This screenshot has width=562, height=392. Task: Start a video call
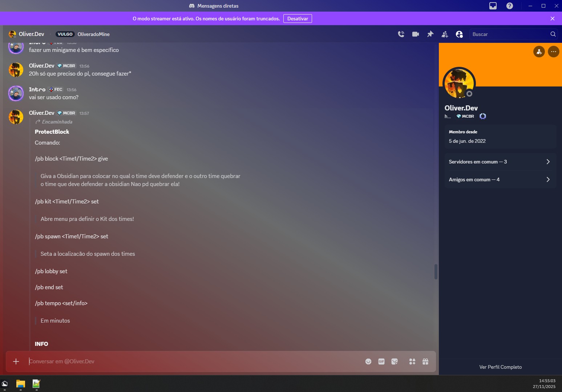coord(416,34)
